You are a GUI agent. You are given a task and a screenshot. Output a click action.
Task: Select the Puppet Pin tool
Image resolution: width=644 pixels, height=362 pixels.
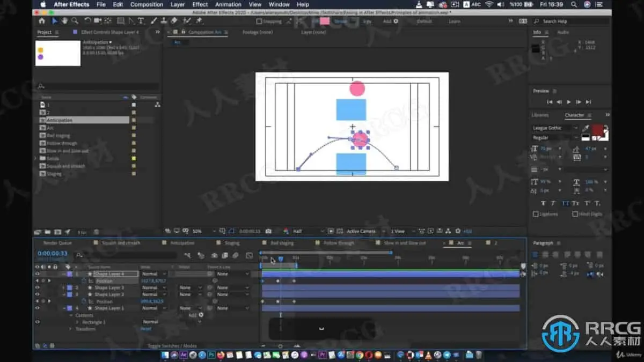click(x=199, y=21)
